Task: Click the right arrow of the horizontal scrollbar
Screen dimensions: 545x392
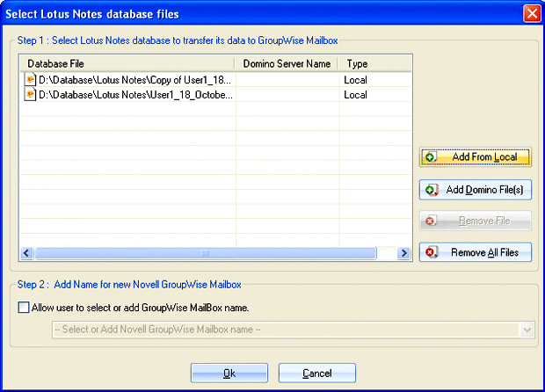Action: (403, 253)
